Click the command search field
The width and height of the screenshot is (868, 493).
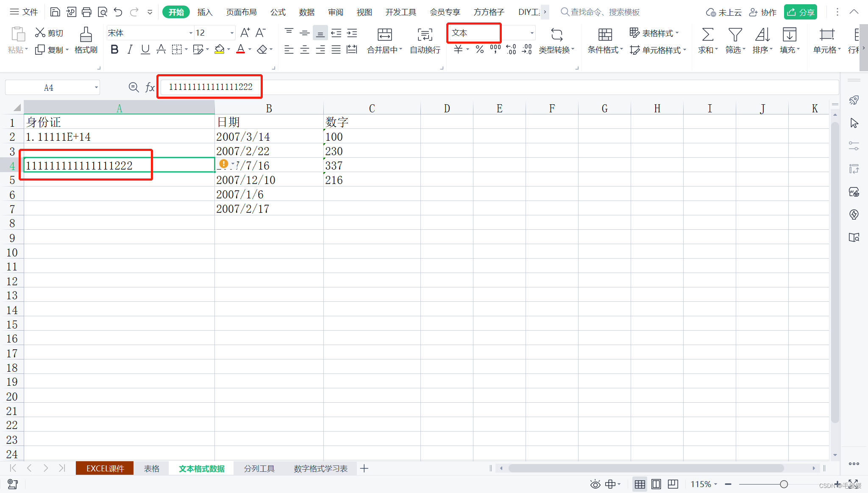pos(605,12)
